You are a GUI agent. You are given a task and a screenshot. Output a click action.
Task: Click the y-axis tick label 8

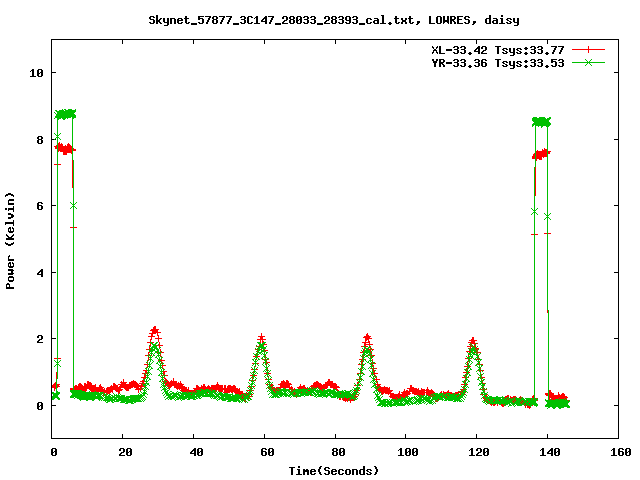point(40,140)
